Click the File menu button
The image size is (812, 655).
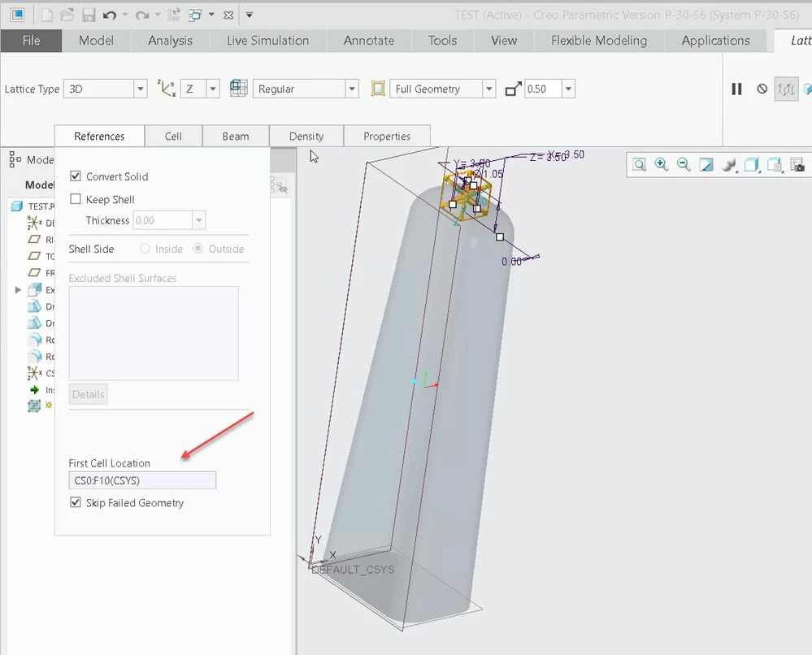pyautogui.click(x=31, y=41)
